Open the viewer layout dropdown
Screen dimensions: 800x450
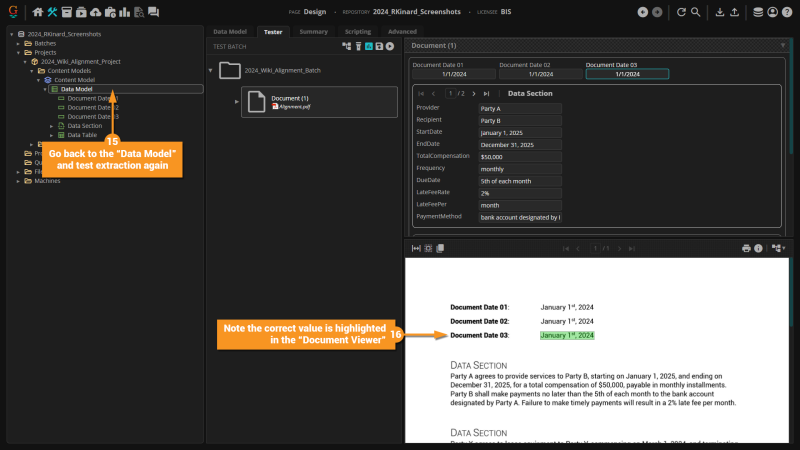pyautogui.click(x=777, y=248)
